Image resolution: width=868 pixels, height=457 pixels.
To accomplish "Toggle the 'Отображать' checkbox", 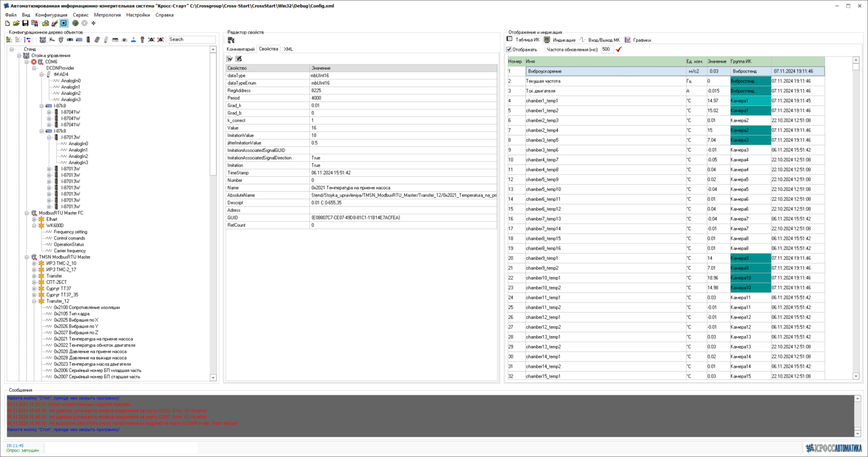I will coord(509,50).
